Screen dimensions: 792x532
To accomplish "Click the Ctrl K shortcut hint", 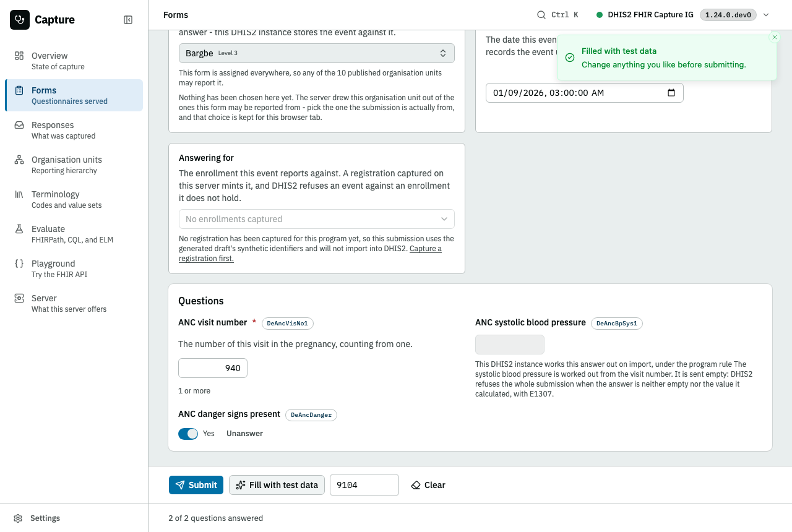I will point(565,15).
